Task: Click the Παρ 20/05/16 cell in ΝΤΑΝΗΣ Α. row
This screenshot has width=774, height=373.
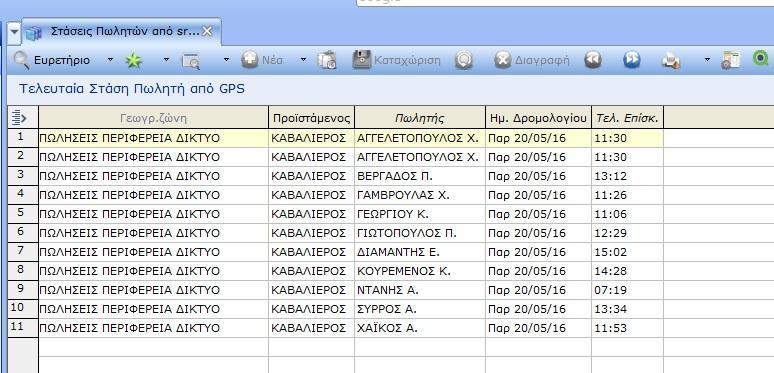Action: pyautogui.click(x=539, y=290)
